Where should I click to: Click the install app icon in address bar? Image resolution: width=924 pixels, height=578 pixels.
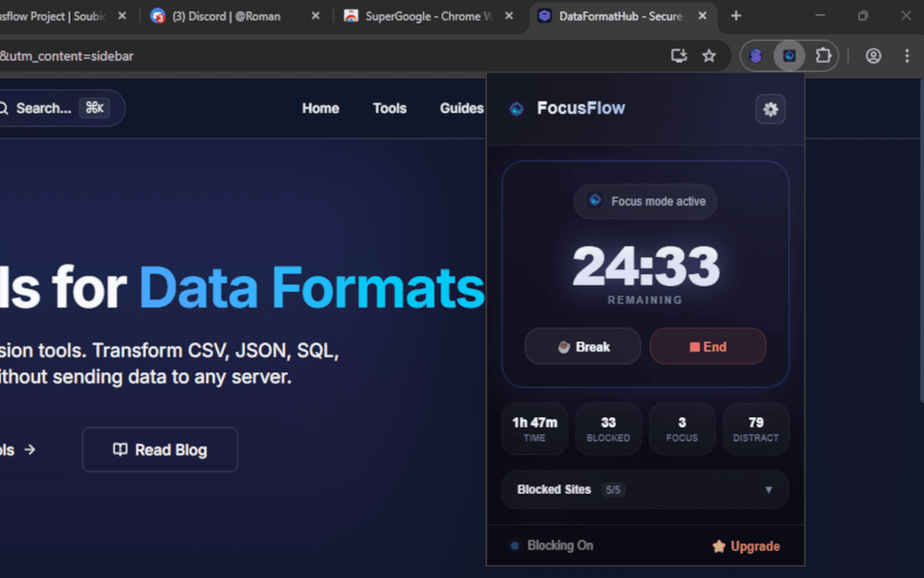[678, 55]
